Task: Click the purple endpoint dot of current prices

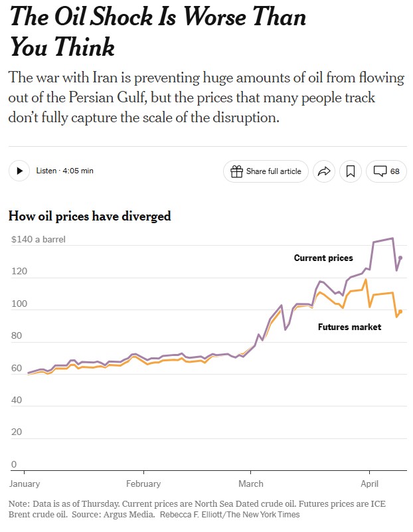Action: pyautogui.click(x=400, y=258)
